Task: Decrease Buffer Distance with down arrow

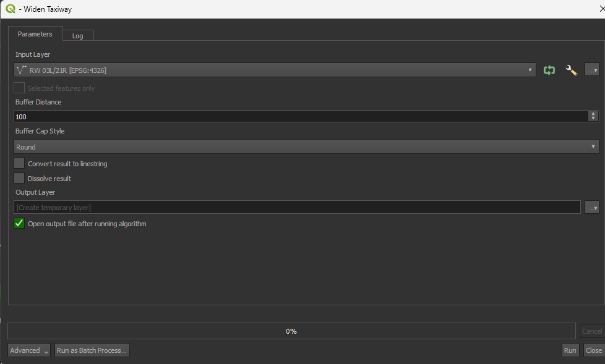Action: click(594, 119)
